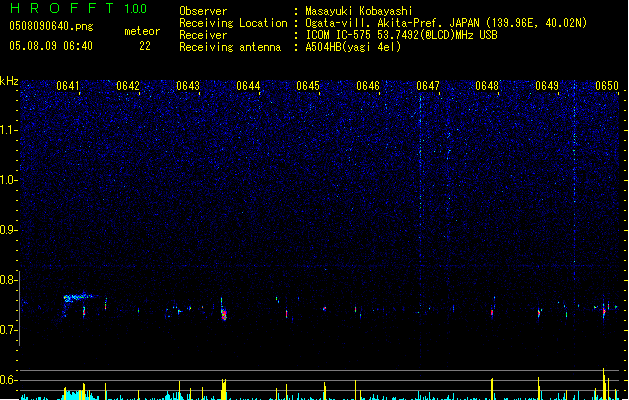Screen dimensions: 629x400
Task: Click the 0649 time marker
Action: point(547,86)
